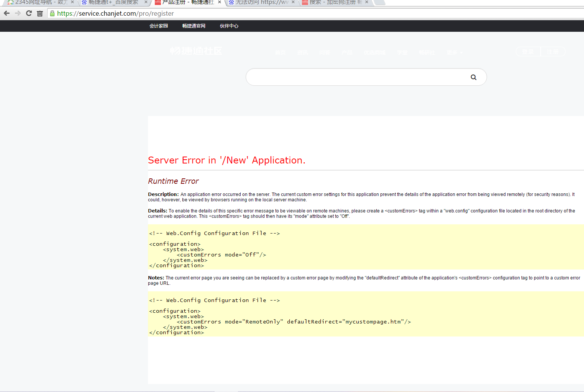Close the 畅捷通t+ 百度搜索 tab

pyautogui.click(x=146, y=2)
